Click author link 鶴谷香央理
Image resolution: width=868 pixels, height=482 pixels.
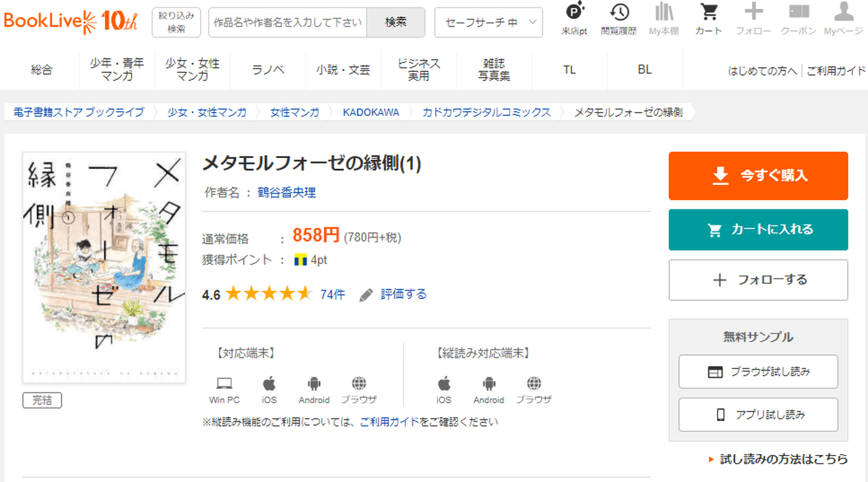tap(286, 193)
